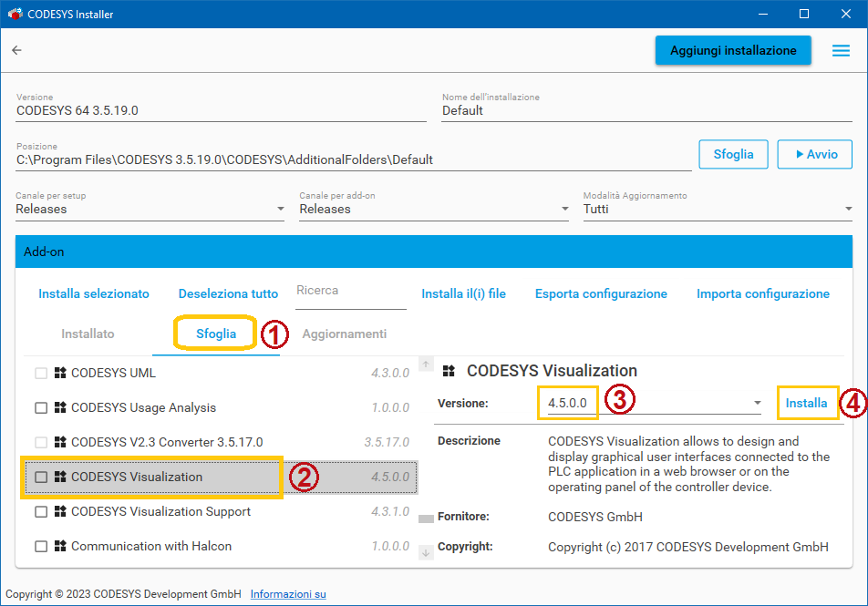The height and width of the screenshot is (606, 868).
Task: Click the Communication with Halcon package icon
Action: (60, 546)
